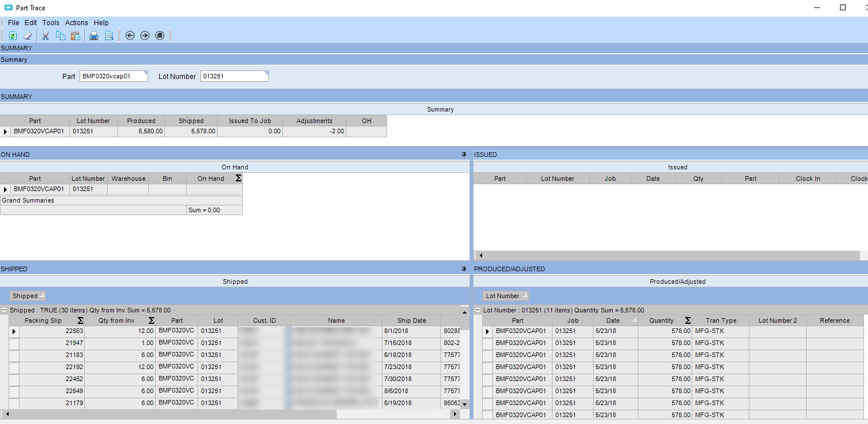
Task: Click the Print toolbar icon
Action: tap(94, 35)
